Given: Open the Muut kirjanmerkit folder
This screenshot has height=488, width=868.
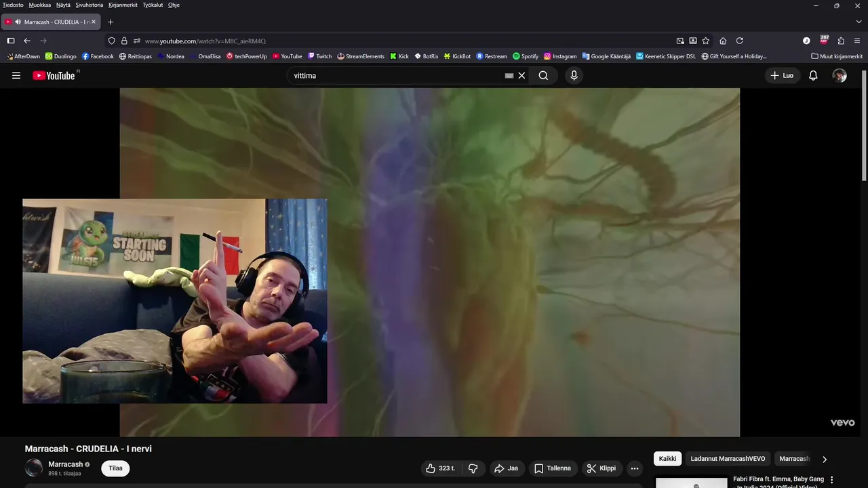Looking at the screenshot, I should click(x=837, y=56).
